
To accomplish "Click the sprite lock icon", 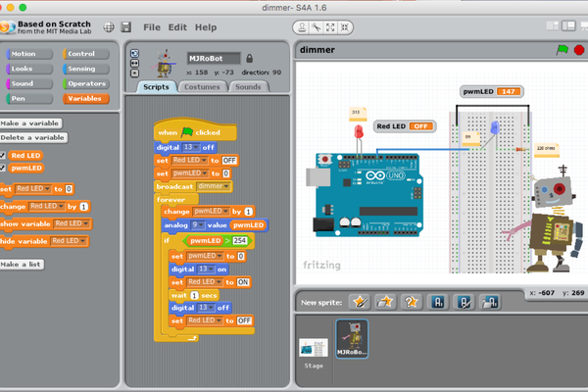I will pyautogui.click(x=249, y=58).
